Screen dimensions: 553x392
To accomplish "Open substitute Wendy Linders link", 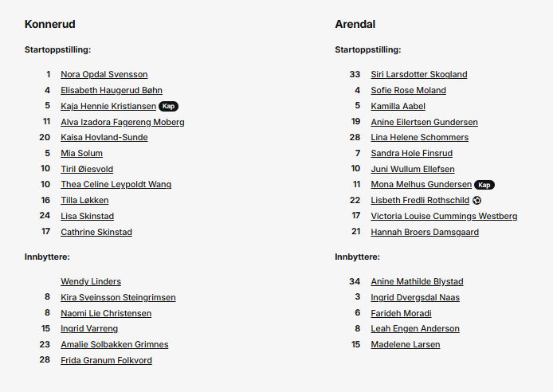I will click(91, 281).
